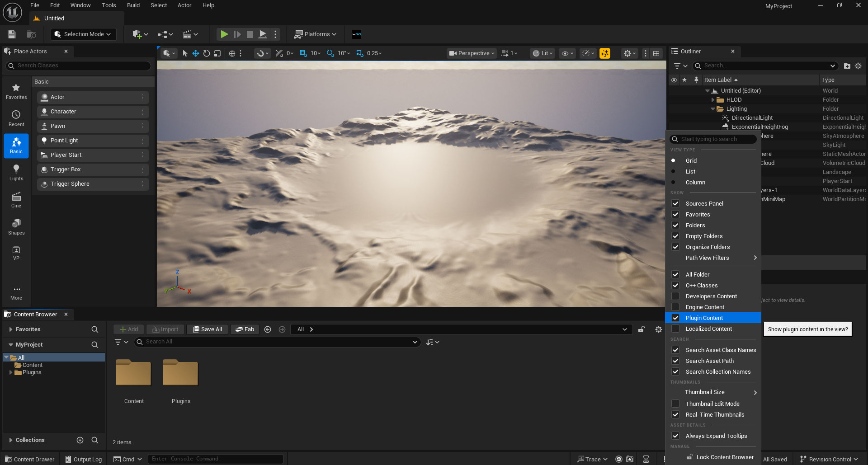Click the Content Browser tab
Screen dimensions: 868x465
click(x=35, y=314)
